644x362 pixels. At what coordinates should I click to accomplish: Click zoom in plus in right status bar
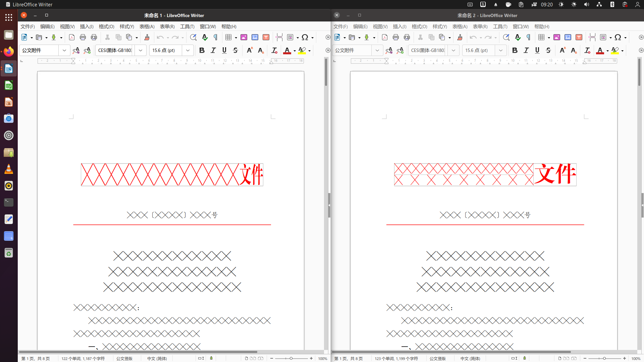[625, 359]
